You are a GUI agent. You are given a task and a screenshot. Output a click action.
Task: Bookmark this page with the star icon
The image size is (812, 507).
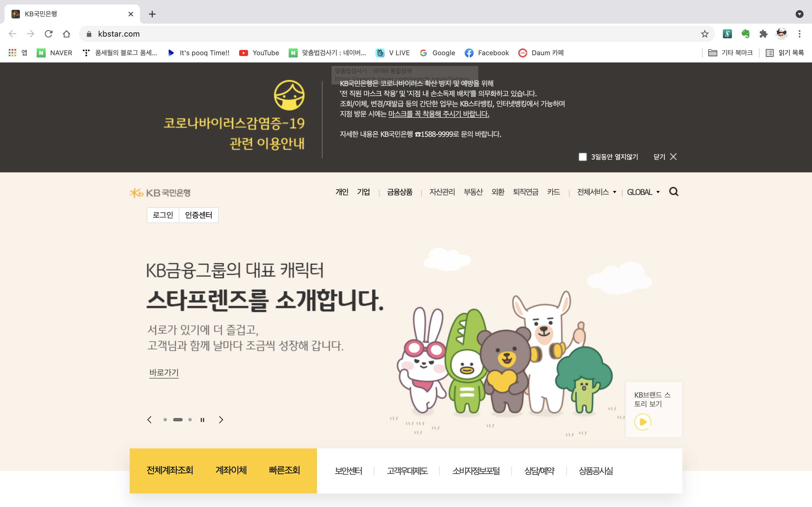click(x=704, y=34)
